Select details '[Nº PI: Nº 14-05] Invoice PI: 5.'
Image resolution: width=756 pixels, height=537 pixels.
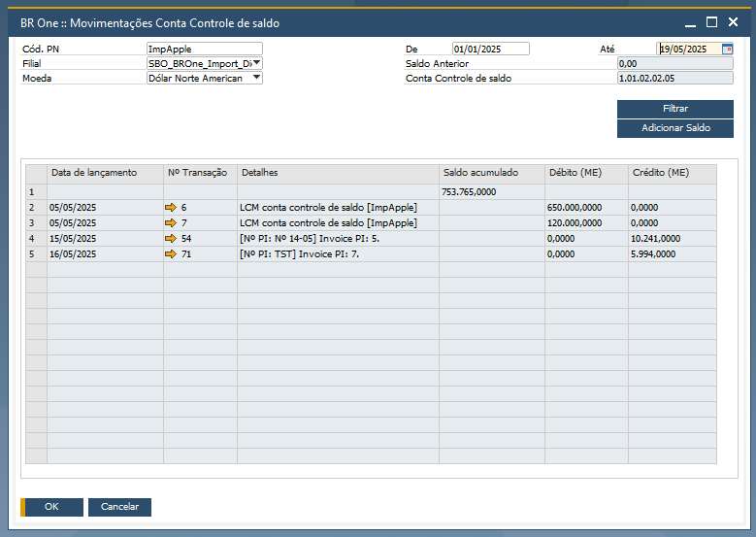click(x=338, y=238)
